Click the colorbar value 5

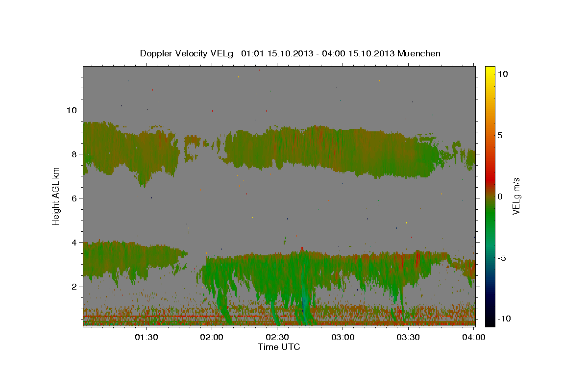pos(500,135)
